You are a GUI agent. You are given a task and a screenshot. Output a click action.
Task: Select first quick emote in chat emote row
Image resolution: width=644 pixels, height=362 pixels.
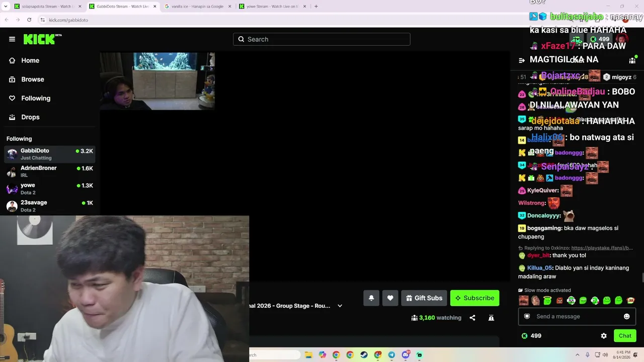coord(524,301)
